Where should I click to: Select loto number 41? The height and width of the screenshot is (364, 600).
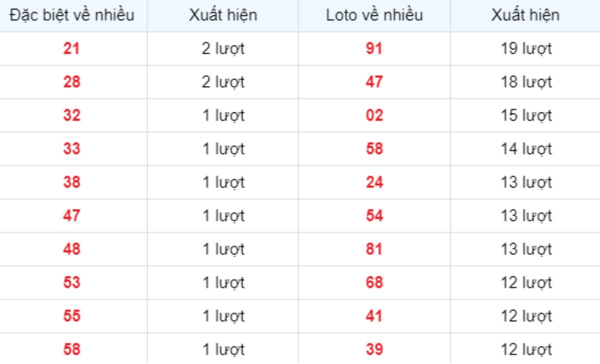coord(374,316)
